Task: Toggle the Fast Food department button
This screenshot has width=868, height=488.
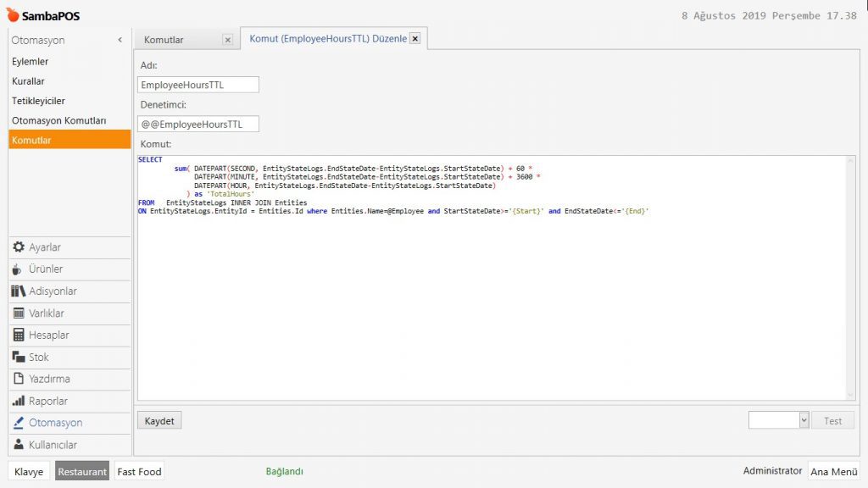Action: 139,472
